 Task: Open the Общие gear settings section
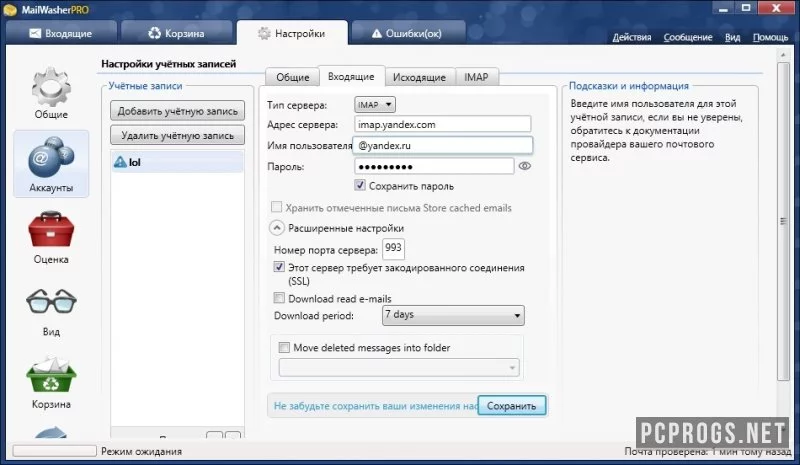click(x=51, y=92)
